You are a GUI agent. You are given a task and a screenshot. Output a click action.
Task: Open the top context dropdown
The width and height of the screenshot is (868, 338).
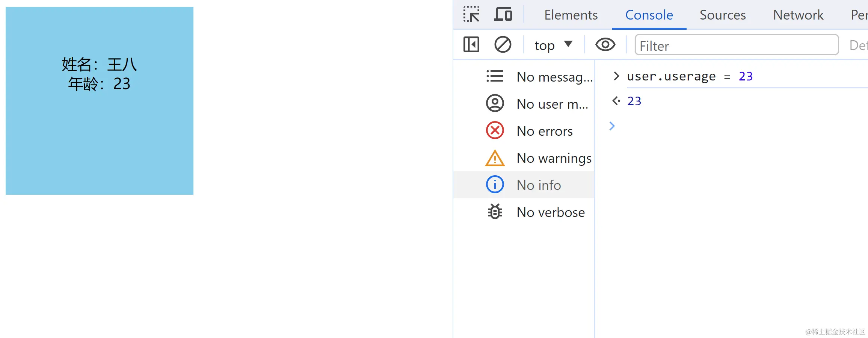553,45
